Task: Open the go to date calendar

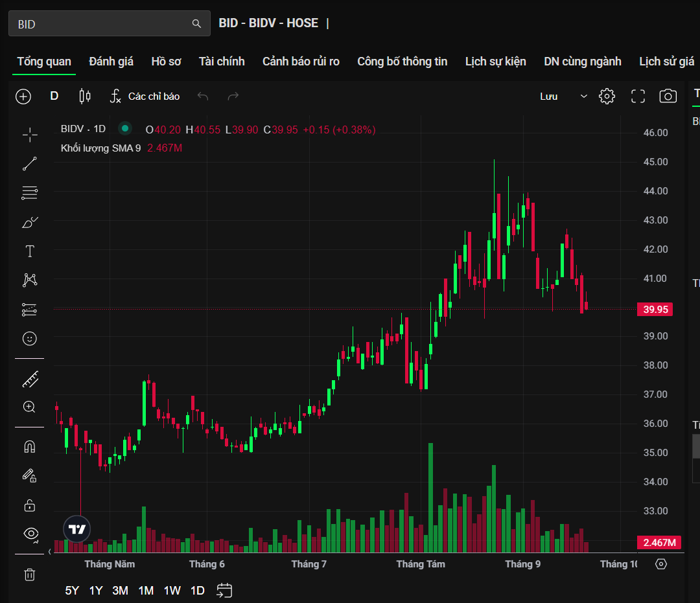Action: coord(224,591)
